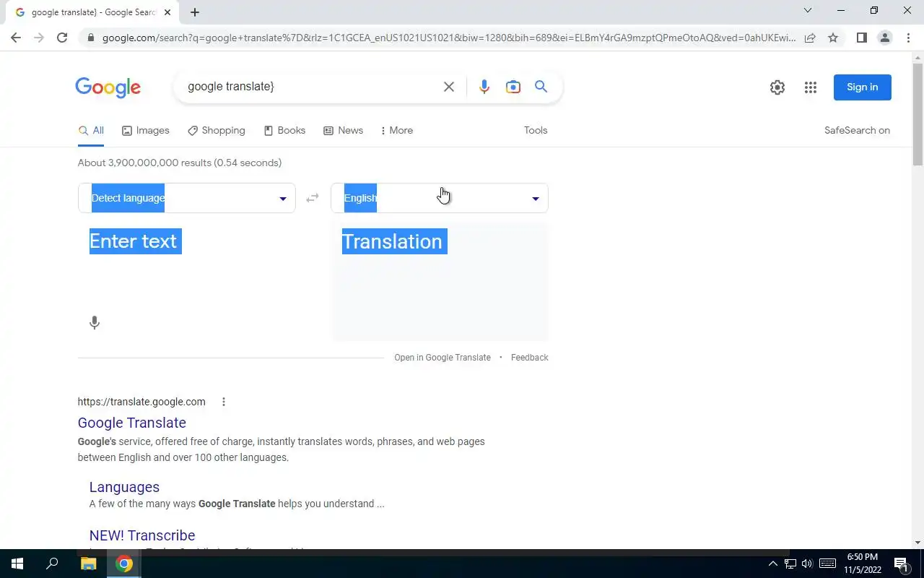Open Quick Settings gear icon
Image resolution: width=924 pixels, height=578 pixels.
tap(777, 87)
